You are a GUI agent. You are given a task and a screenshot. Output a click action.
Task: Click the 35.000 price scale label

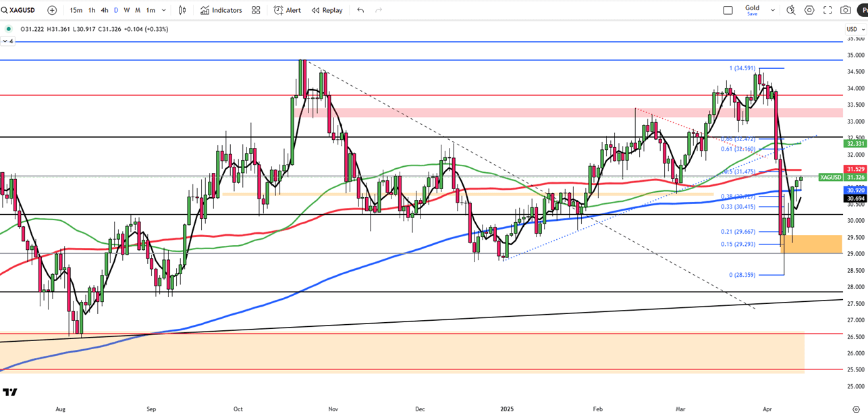pyautogui.click(x=856, y=55)
